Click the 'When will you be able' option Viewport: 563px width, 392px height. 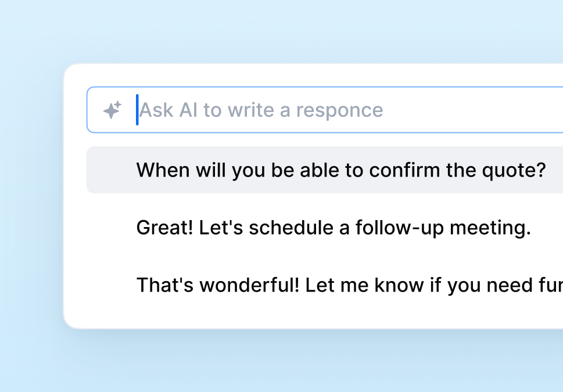(341, 170)
